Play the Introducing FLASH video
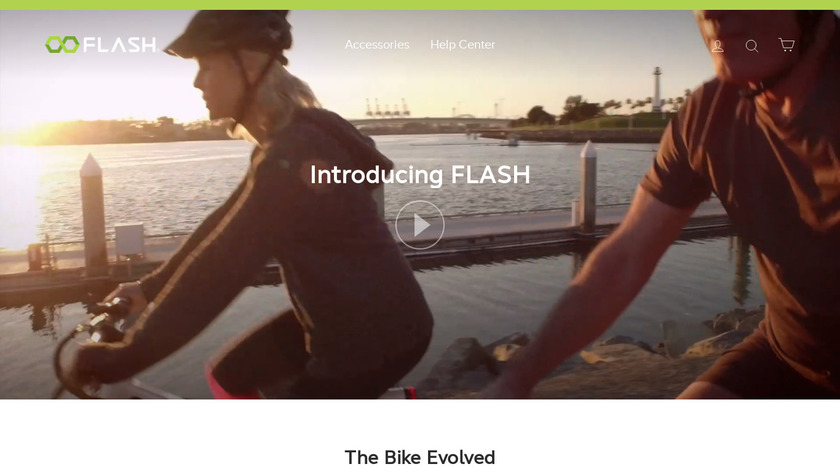This screenshot has height=472, width=840. point(420,225)
